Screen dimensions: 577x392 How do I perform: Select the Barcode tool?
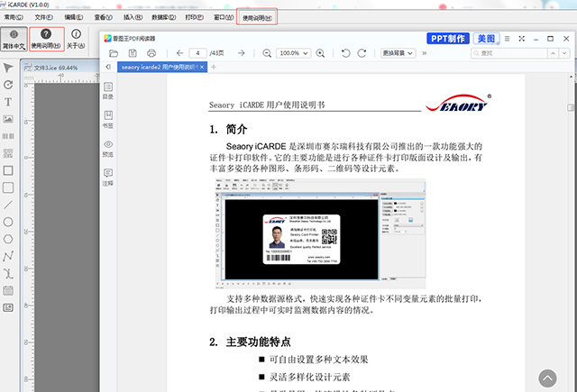tap(8, 136)
